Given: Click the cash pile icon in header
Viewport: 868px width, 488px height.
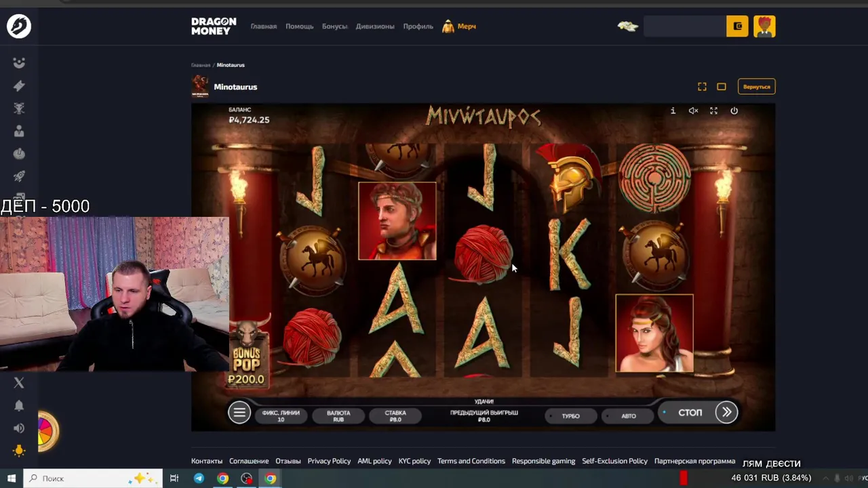Looking at the screenshot, I should [x=628, y=26].
